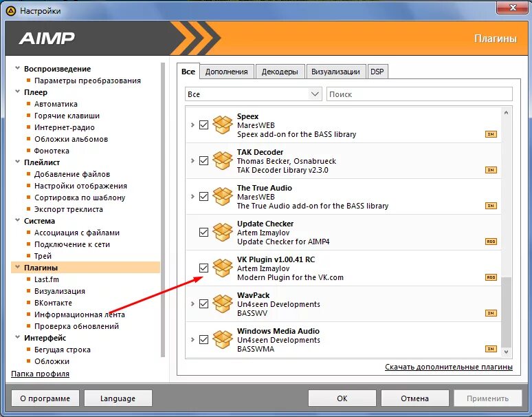This screenshot has height=417, width=532.
Task: Click the Отмена button
Action: tap(414, 398)
